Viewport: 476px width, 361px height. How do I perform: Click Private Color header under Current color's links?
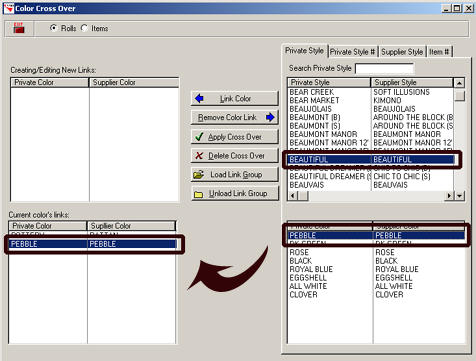pos(48,226)
